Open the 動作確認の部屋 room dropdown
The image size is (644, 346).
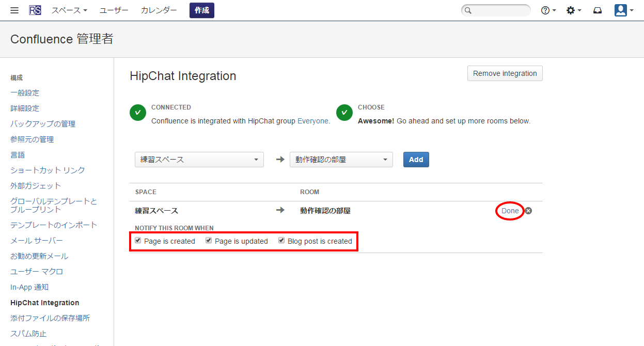341,160
